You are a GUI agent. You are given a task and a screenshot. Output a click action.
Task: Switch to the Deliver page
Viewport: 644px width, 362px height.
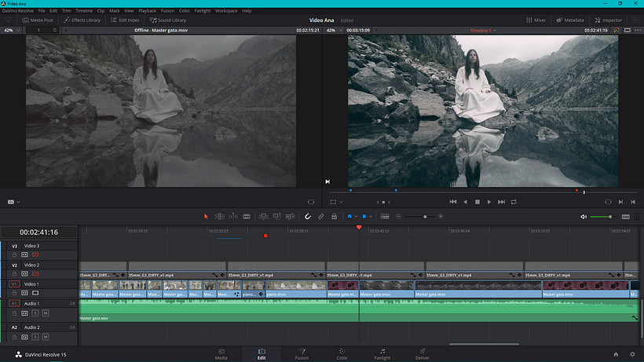423,354
